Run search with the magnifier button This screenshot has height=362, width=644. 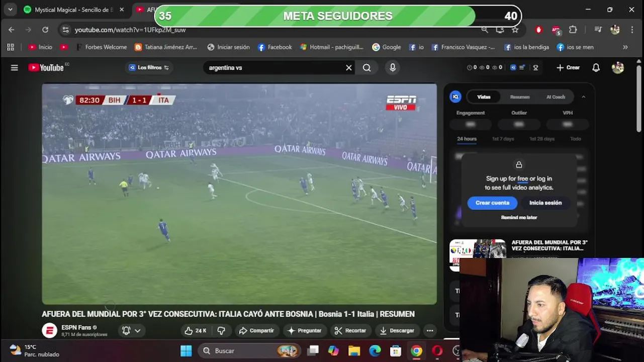(x=367, y=67)
